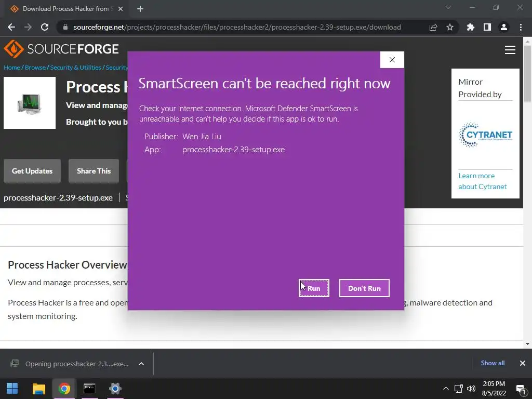Switch to Chrome in taskbar

(64, 389)
